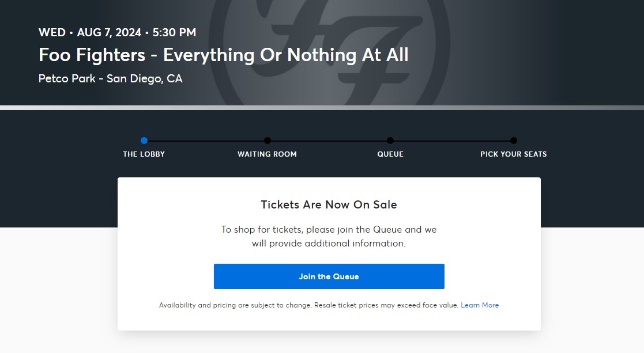Click the line between Lobby and Waiting Room

click(x=206, y=141)
